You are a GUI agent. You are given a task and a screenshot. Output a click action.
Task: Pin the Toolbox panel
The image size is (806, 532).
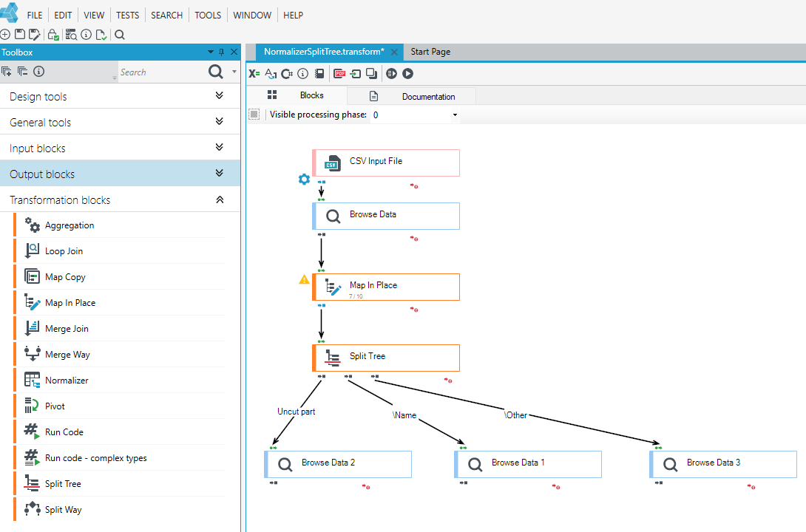click(x=222, y=52)
